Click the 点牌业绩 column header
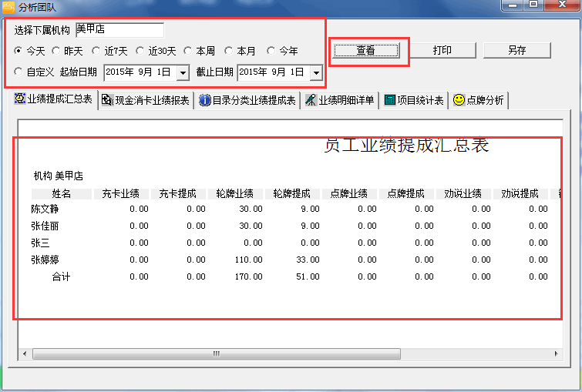The image size is (582, 392). click(349, 193)
